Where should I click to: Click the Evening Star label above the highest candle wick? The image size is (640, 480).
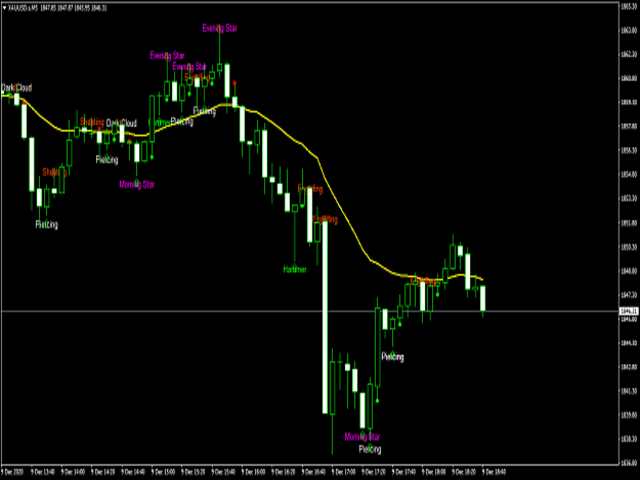pos(220,28)
